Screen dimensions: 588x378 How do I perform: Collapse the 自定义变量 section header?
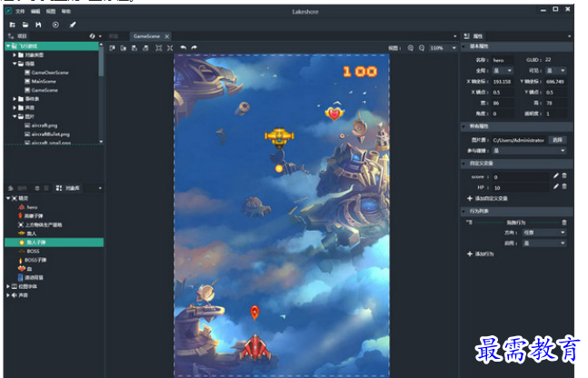coord(517,164)
